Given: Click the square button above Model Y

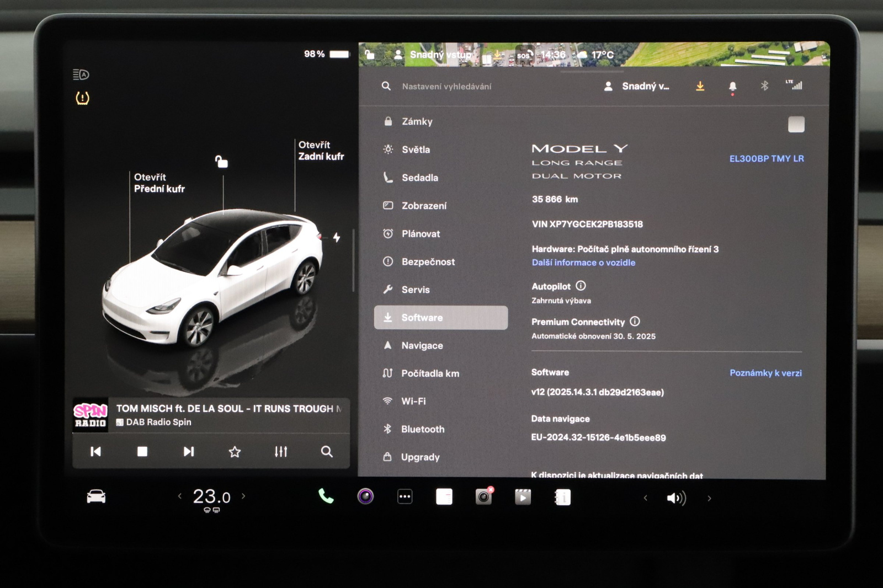Looking at the screenshot, I should [796, 125].
